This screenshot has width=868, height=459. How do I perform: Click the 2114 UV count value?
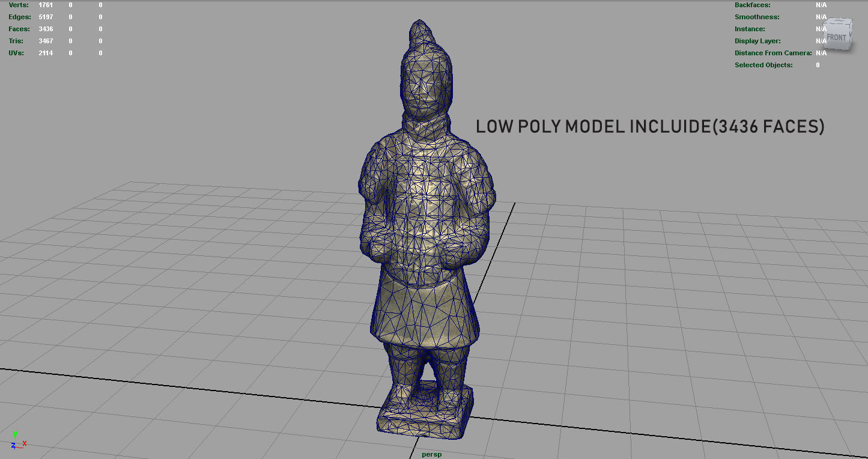(x=46, y=53)
